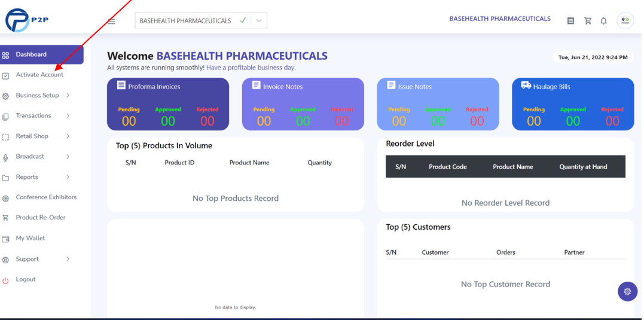Open the Issue Notes card title
Viewport: 644px width, 320px height.
(x=415, y=87)
